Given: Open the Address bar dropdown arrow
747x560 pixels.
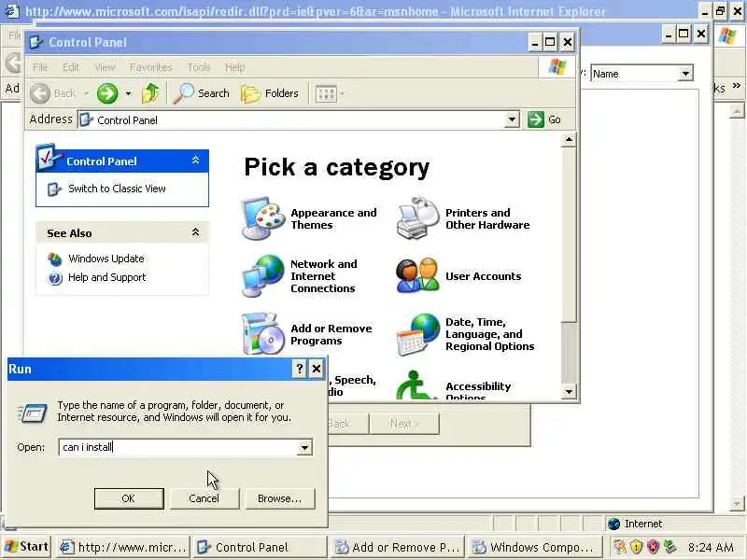Looking at the screenshot, I should (512, 119).
